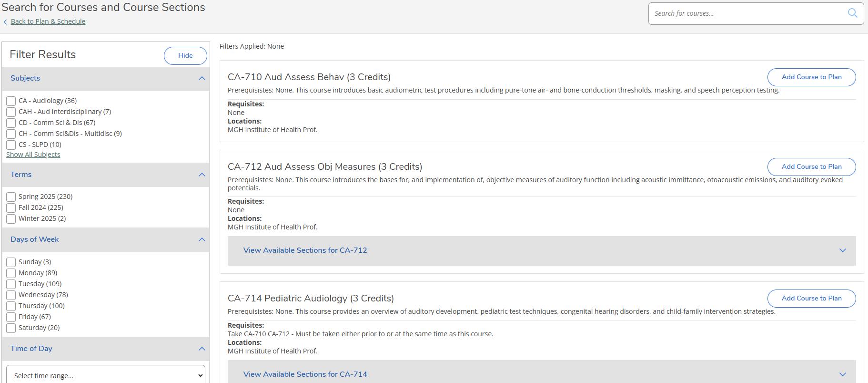Collapse the Subjects filter chevron
This screenshot has height=383, width=868.
point(202,78)
